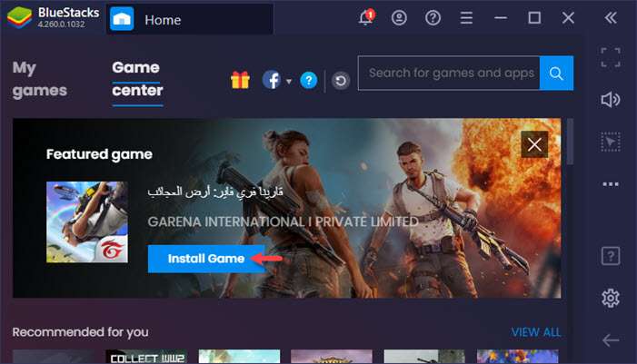637x364 pixels.
Task: Click the Arabic Free Fire game title
Action: (x=215, y=192)
